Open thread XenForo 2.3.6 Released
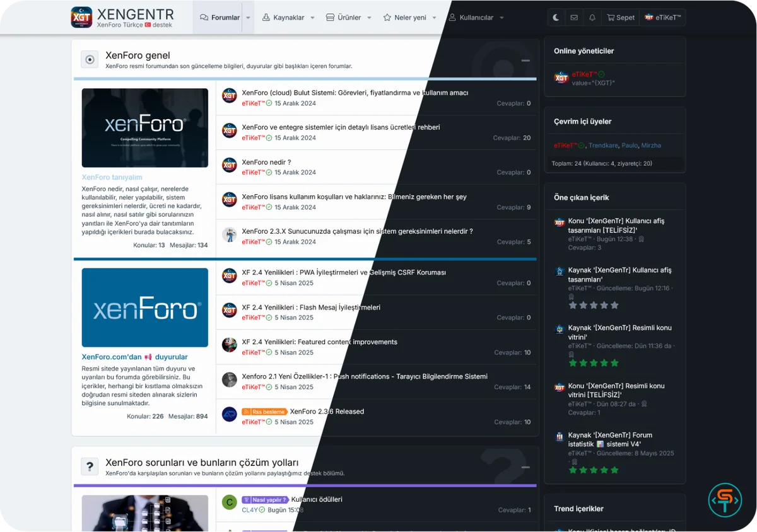Screen dimensions: 757x532 click(x=327, y=412)
